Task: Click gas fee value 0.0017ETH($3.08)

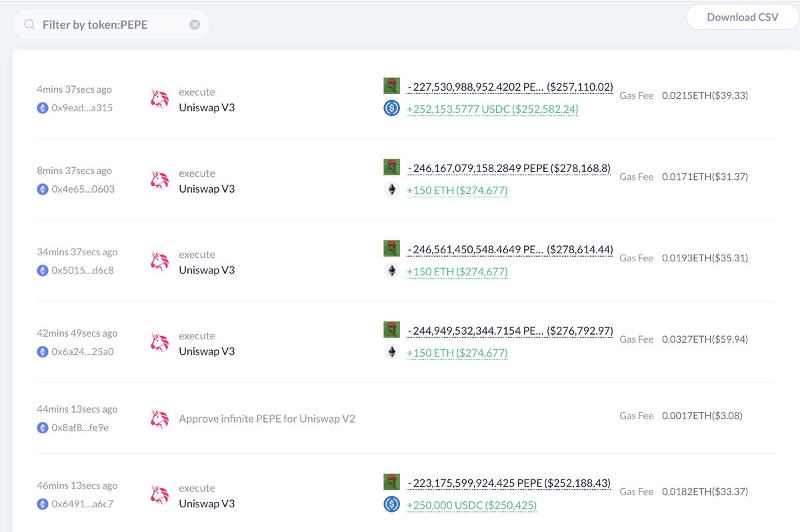Action: 702,415
